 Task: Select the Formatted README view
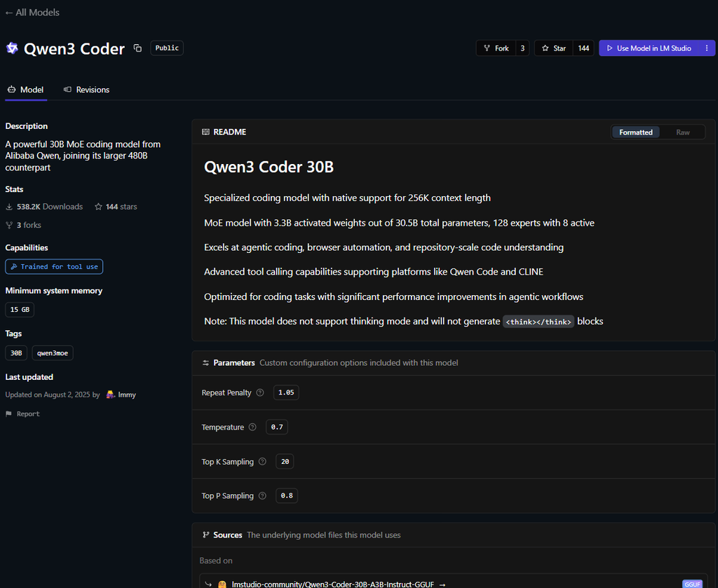click(x=635, y=132)
